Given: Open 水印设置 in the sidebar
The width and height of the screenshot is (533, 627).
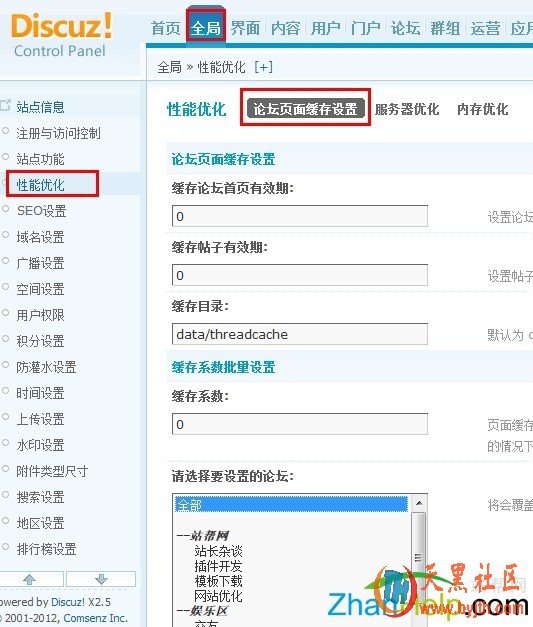Looking at the screenshot, I should [x=40, y=445].
